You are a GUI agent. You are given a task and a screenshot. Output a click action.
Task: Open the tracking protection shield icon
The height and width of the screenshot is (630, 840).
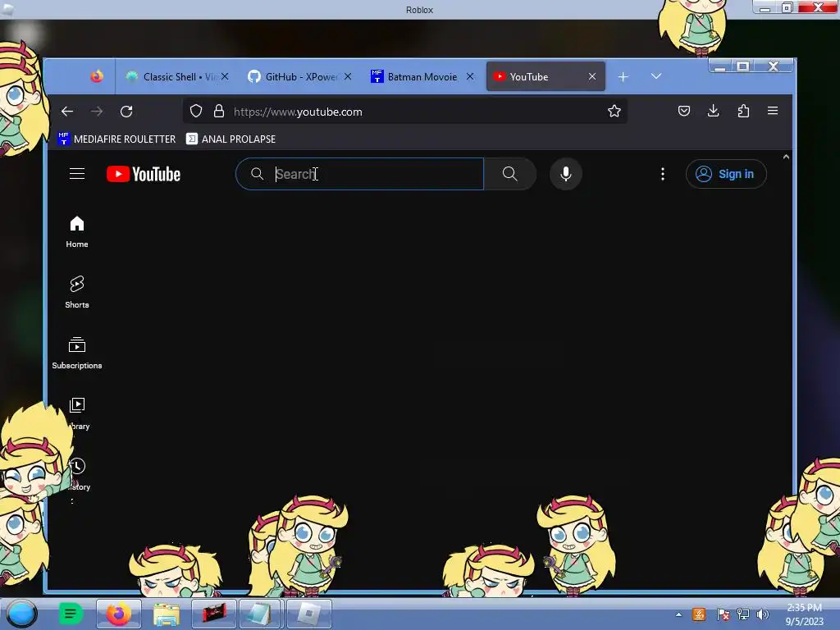(x=196, y=111)
